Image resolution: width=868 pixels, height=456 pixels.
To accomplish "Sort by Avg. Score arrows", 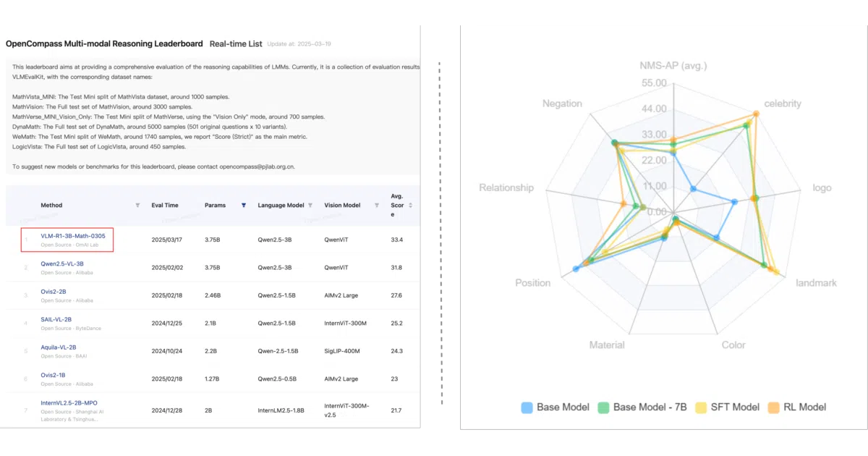I will pos(411,206).
